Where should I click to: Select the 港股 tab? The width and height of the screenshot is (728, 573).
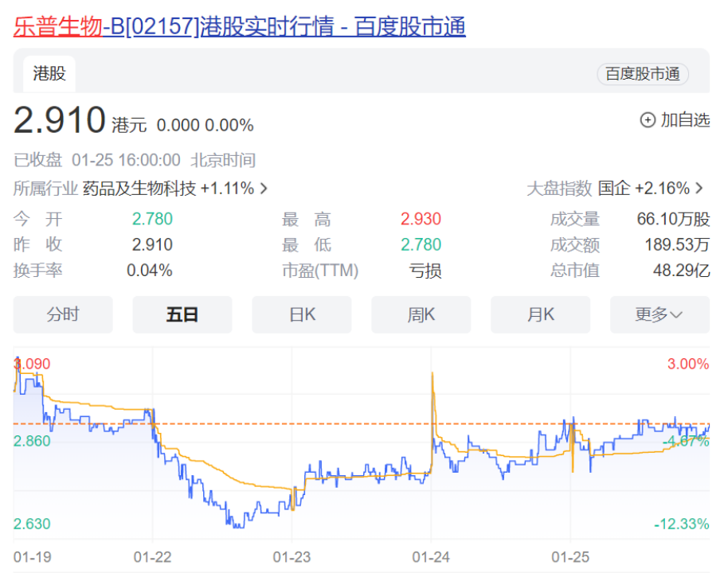49,74
